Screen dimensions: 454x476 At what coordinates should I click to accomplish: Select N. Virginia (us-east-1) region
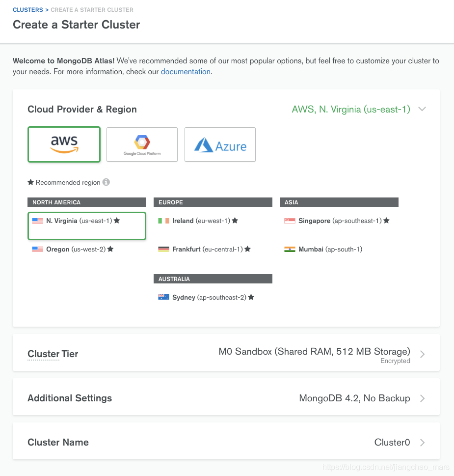[x=87, y=226]
